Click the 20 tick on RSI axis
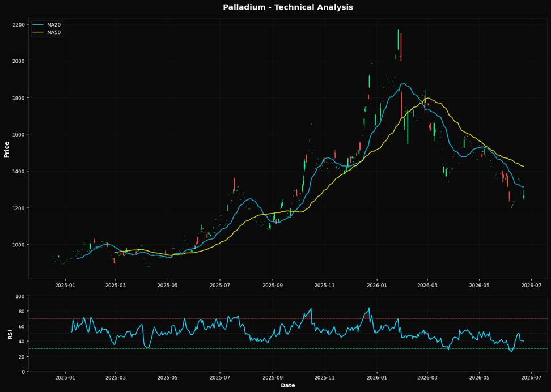Image resolution: width=551 pixels, height=392 pixels. [22, 357]
